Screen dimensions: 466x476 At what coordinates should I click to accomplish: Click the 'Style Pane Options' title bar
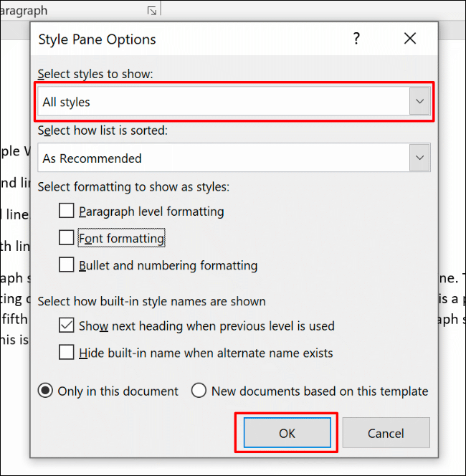coord(179,39)
